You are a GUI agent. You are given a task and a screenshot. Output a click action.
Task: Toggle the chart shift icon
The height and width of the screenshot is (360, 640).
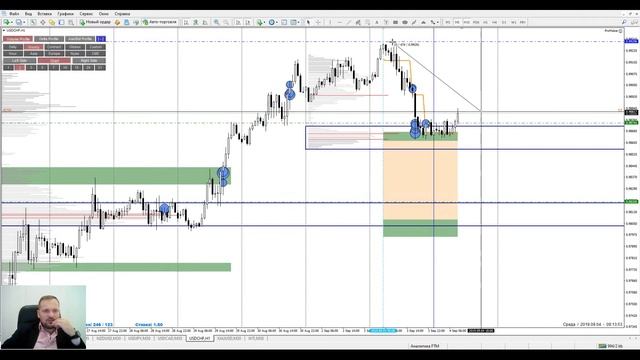[x=247, y=22]
